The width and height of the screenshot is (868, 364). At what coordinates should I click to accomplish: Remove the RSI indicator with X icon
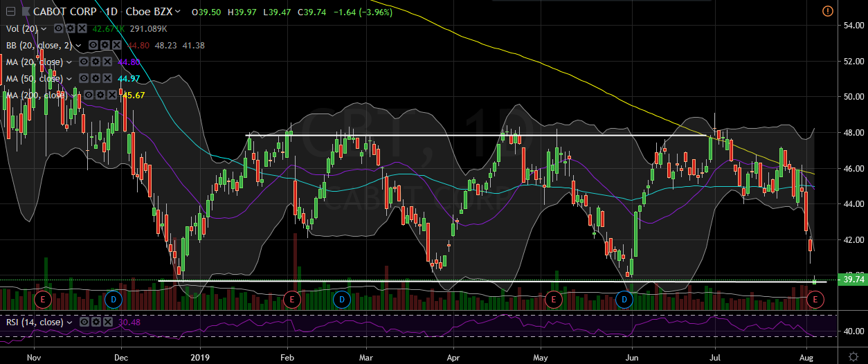click(x=107, y=322)
